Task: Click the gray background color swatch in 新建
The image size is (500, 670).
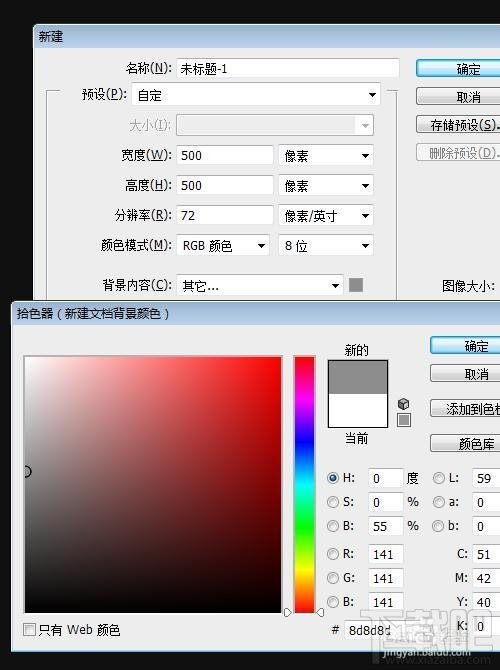Action: click(x=356, y=285)
